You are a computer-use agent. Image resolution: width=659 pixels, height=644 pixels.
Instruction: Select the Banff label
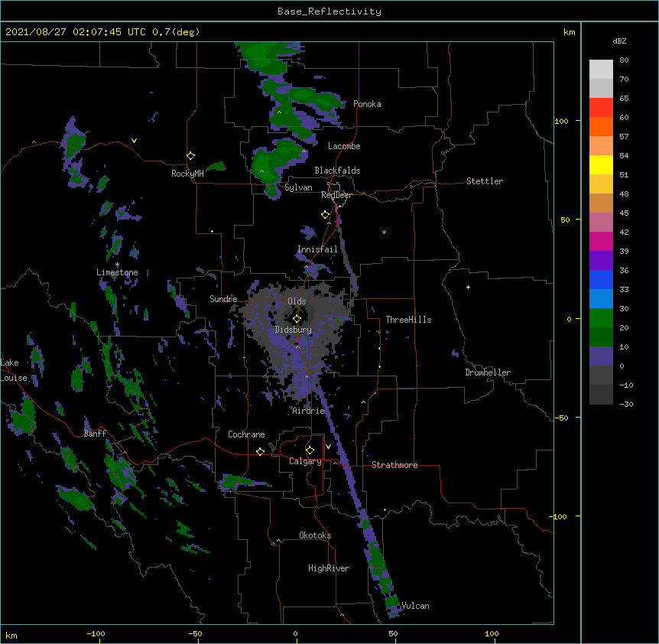tap(95, 434)
